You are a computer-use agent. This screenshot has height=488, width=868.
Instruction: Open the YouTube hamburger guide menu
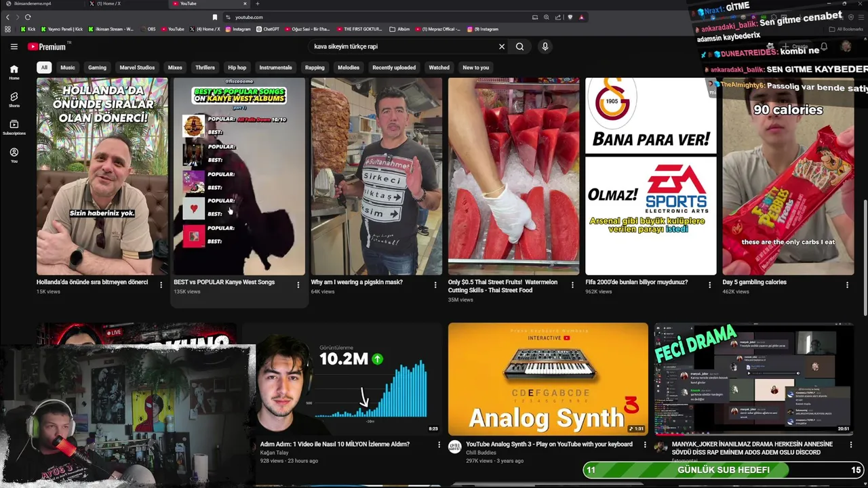click(x=14, y=47)
